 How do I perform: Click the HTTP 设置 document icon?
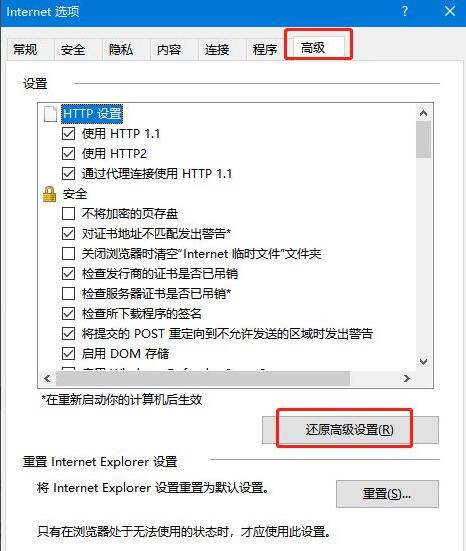[x=50, y=114]
